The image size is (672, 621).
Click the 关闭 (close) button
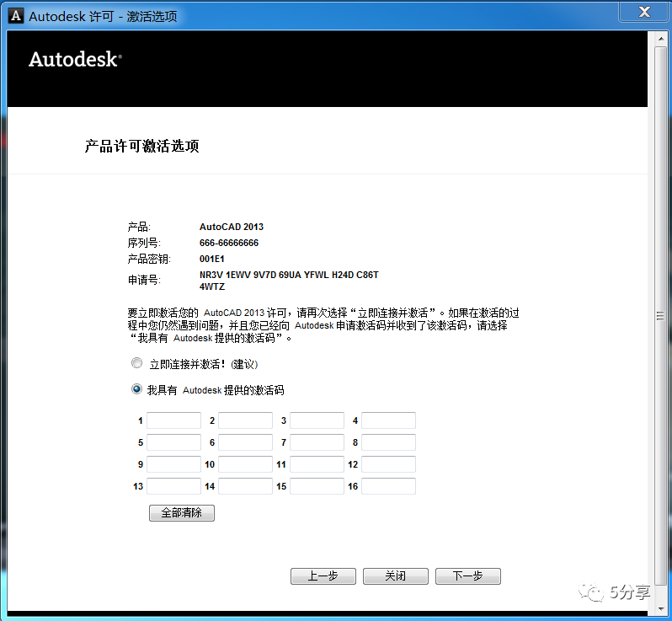[396, 576]
